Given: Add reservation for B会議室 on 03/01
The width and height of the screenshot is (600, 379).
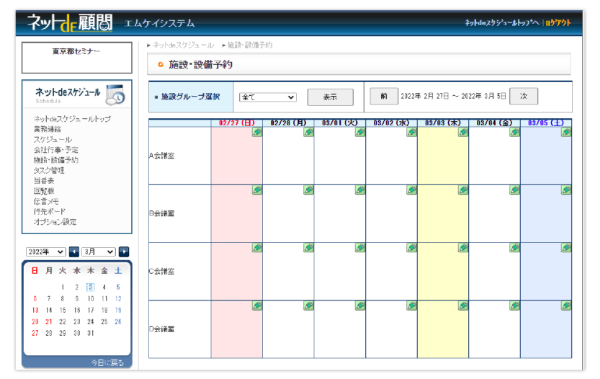Looking at the screenshot, I should (x=360, y=190).
